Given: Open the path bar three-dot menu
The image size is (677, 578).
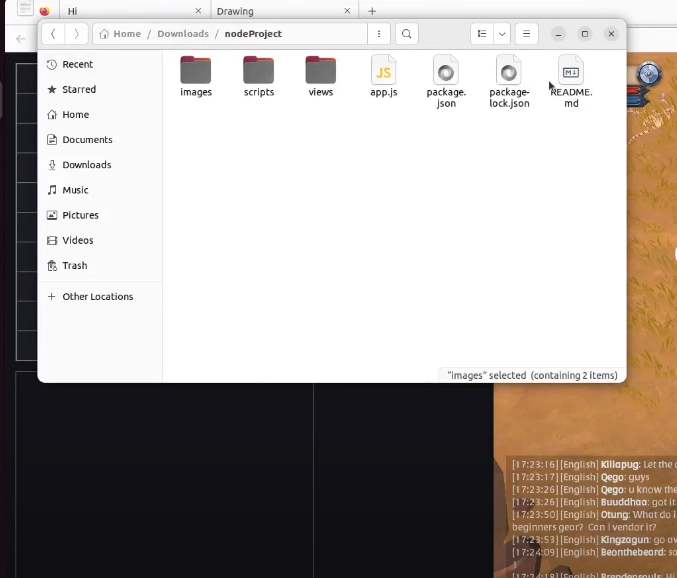Looking at the screenshot, I should tap(378, 34).
